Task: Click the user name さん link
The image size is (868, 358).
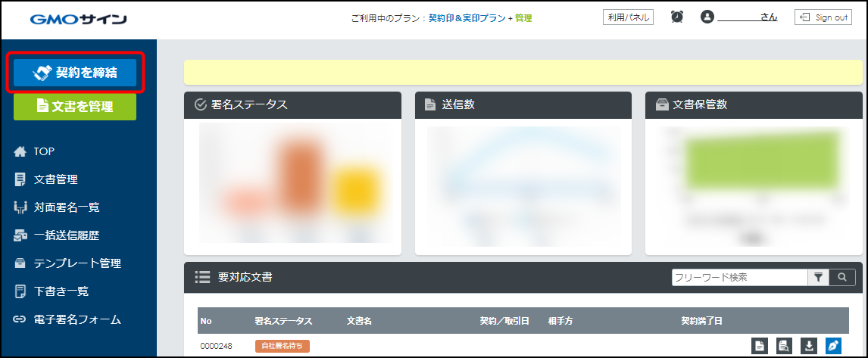Action: [x=748, y=17]
